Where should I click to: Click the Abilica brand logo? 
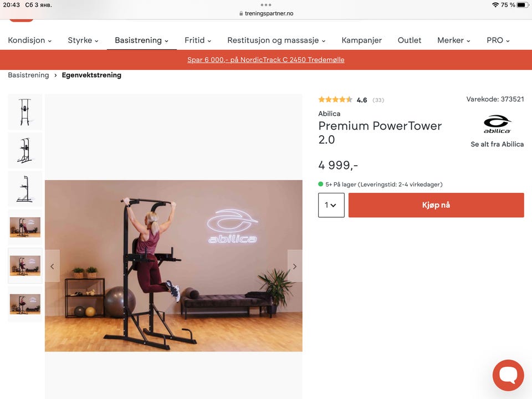[497, 124]
